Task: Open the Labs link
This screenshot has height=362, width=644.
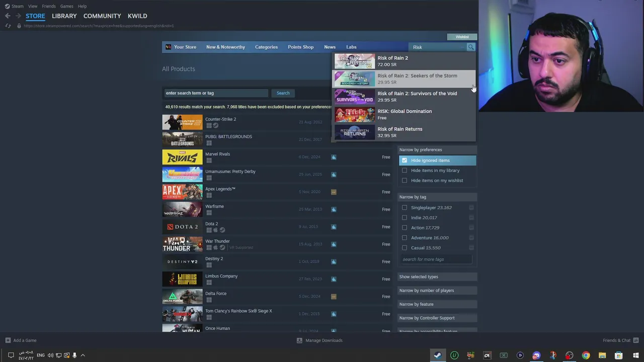Action: [x=351, y=47]
